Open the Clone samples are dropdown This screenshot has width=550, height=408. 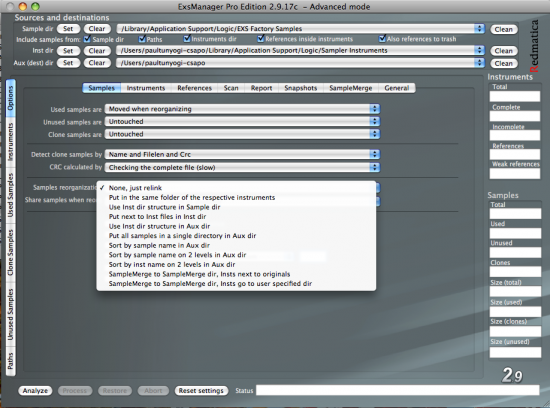(x=242, y=134)
